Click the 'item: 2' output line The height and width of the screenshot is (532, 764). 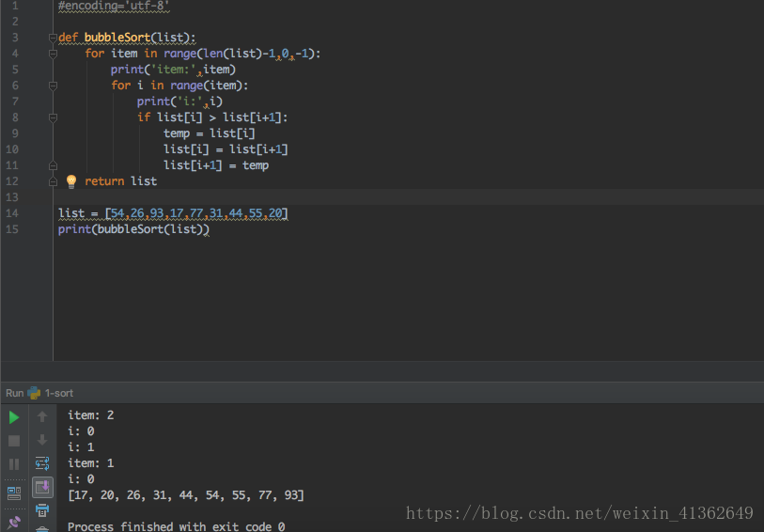point(90,415)
